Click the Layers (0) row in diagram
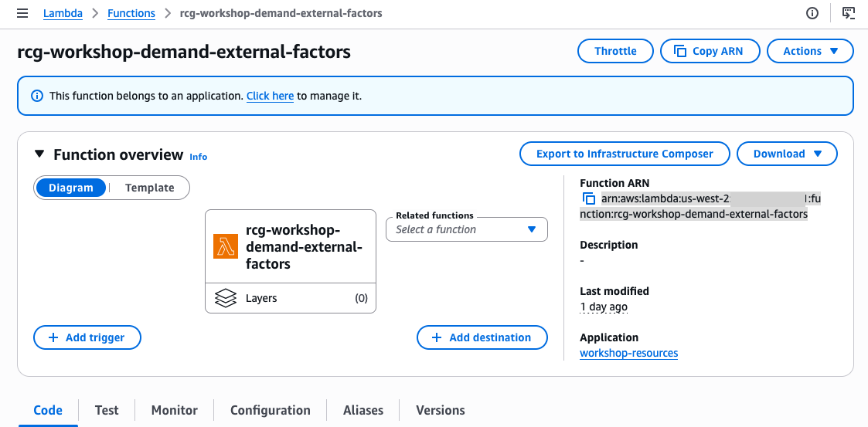The height and width of the screenshot is (427, 868). (291, 299)
